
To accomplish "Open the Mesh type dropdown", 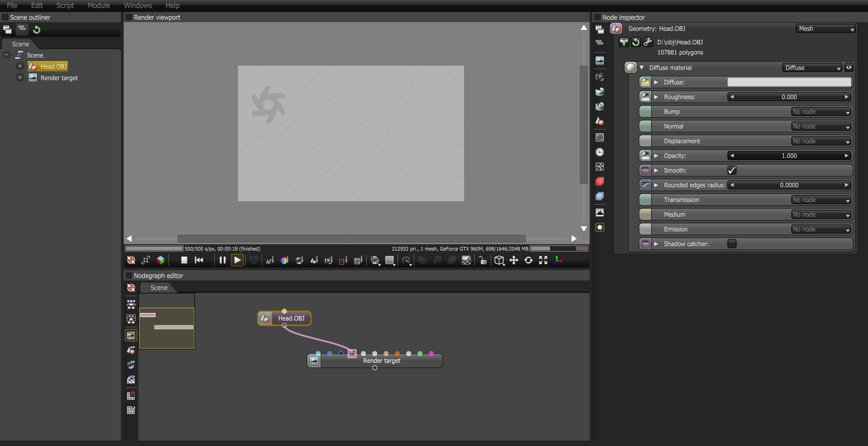I will 825,29.
